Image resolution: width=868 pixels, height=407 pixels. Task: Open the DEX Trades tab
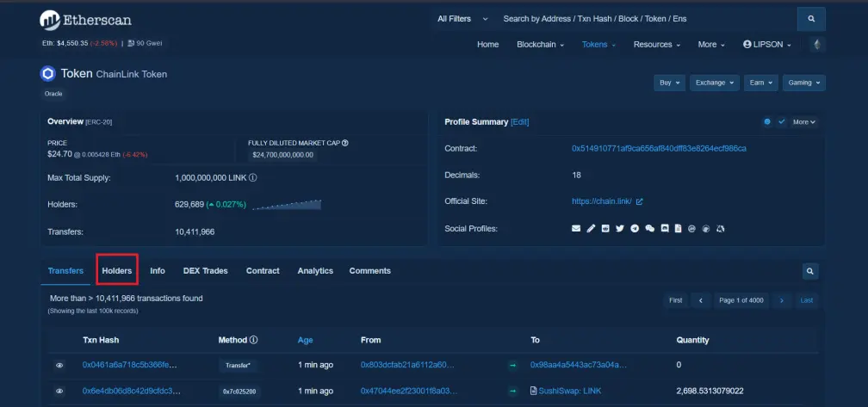point(205,271)
